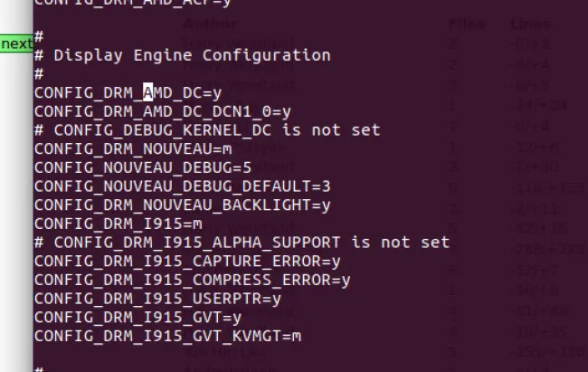Click the CONFIG_DRM_AMD_DC=y line
This screenshot has height=372, width=588.
(x=128, y=92)
